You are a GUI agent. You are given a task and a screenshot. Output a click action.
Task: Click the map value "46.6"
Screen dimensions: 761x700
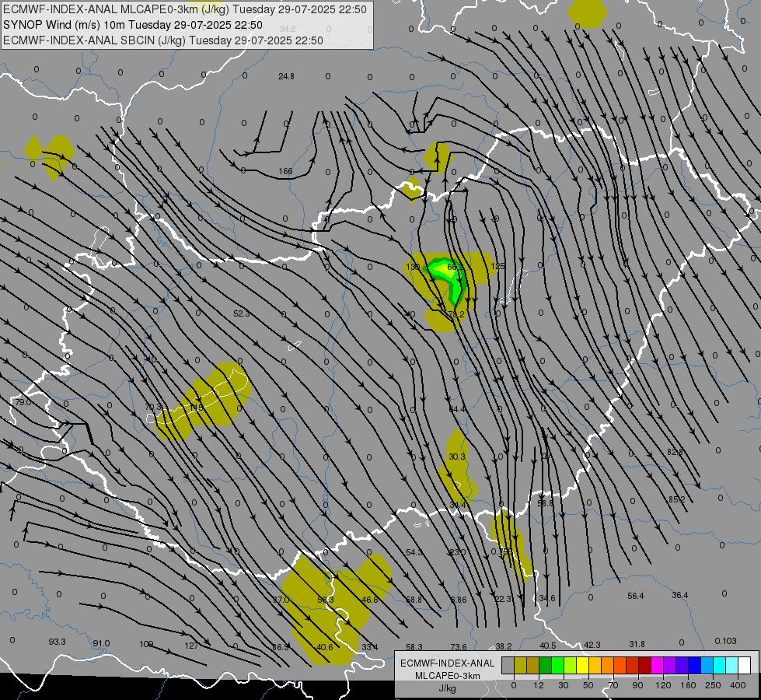(370, 600)
